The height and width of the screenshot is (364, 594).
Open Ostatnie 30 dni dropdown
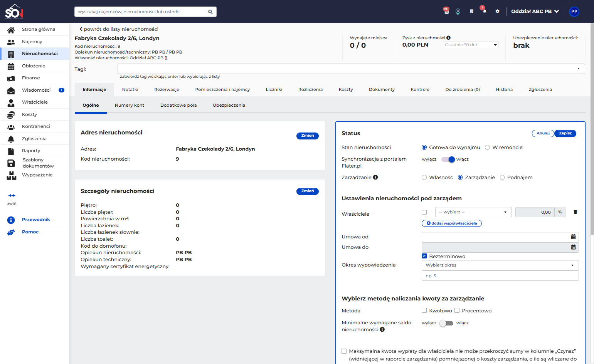click(470, 45)
